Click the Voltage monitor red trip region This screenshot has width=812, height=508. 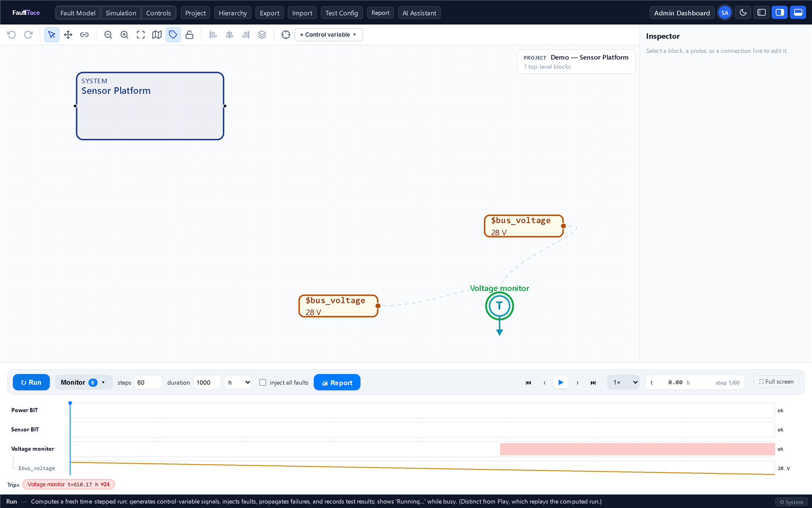point(637,449)
